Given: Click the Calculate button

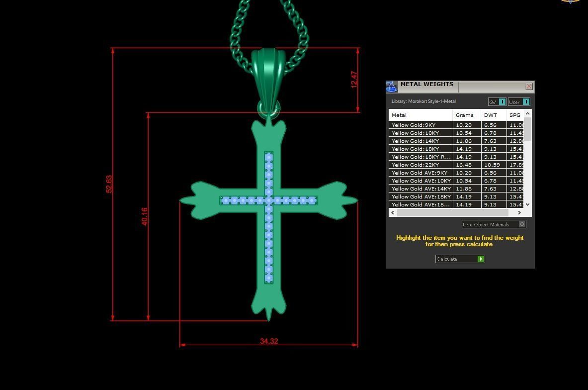Looking at the screenshot, I should pyautogui.click(x=460, y=259).
